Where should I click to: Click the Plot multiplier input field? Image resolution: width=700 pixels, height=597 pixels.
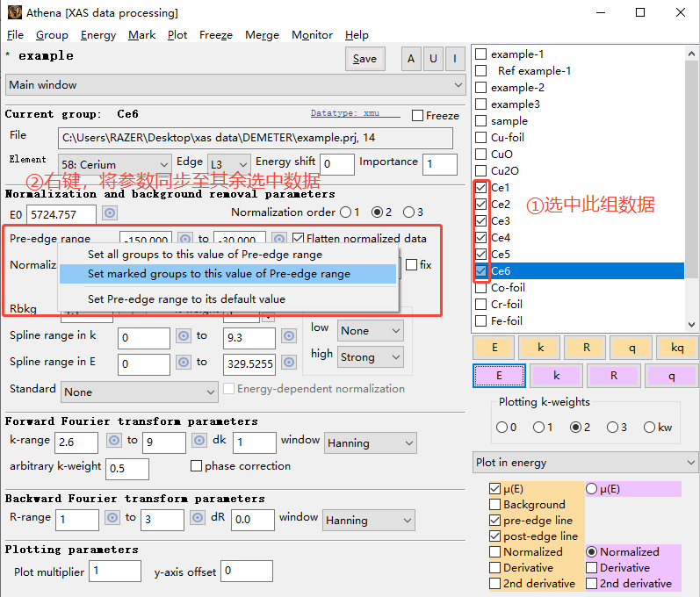point(115,572)
